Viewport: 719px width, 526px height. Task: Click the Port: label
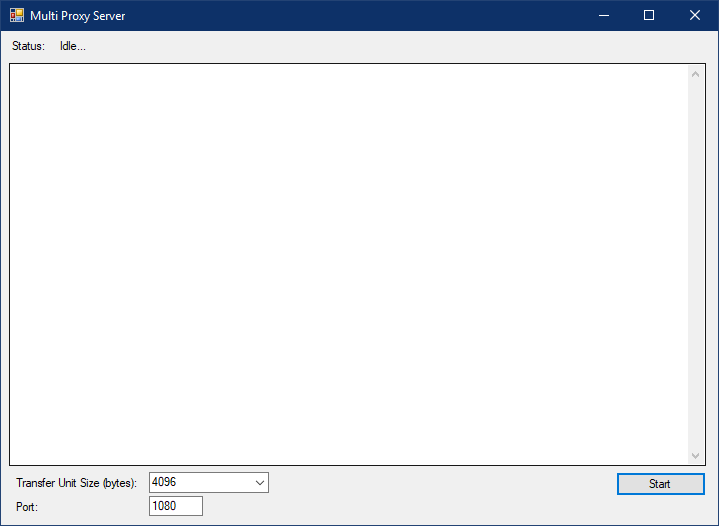[x=27, y=506]
